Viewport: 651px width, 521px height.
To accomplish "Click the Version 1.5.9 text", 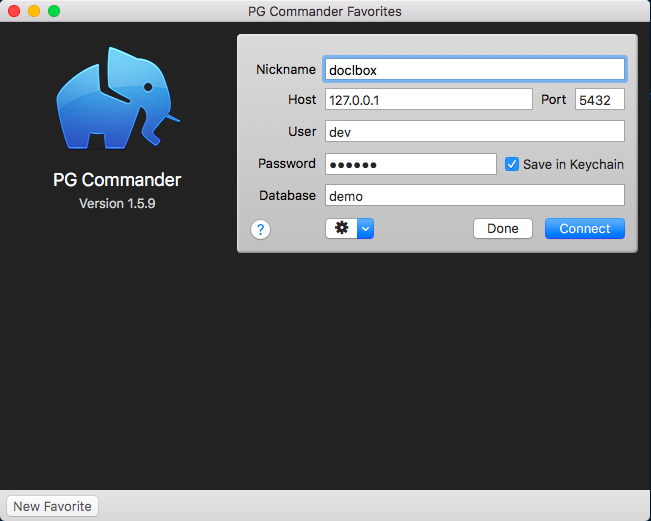I will point(117,203).
